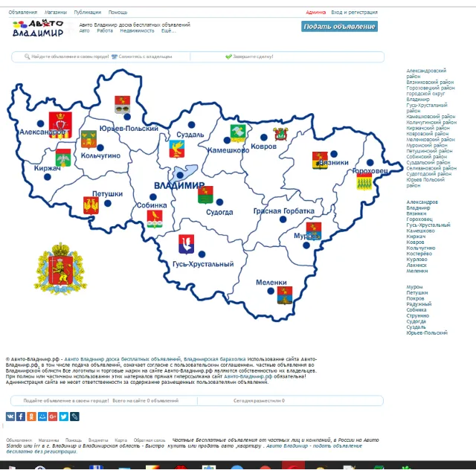The image size is (476, 476).
Task: Click the Судогда coat of arms
Action: coord(205,195)
